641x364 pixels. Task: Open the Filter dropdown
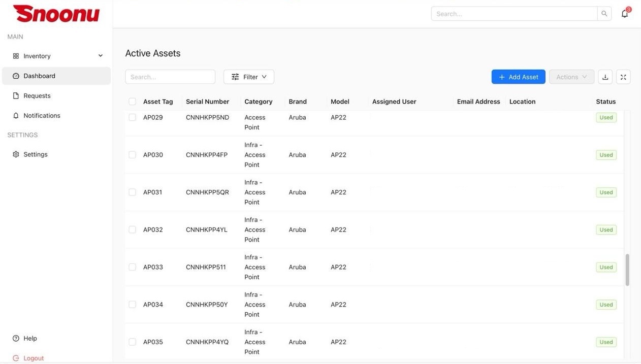[249, 77]
